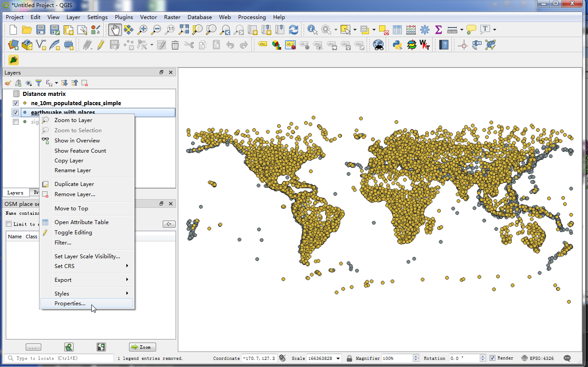The height and width of the screenshot is (367, 588).
Task: Open Processing Toolbox gear icon
Action: pos(425,30)
